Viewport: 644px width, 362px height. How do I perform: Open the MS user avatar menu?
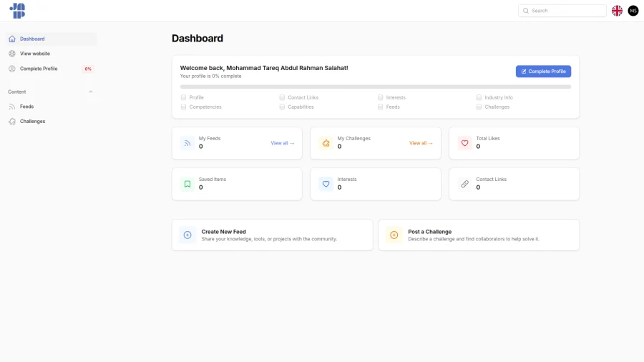[x=633, y=11]
